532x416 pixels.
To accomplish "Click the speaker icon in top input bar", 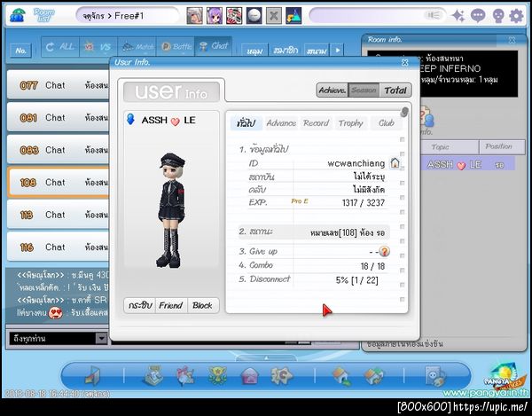I will 434,15.
